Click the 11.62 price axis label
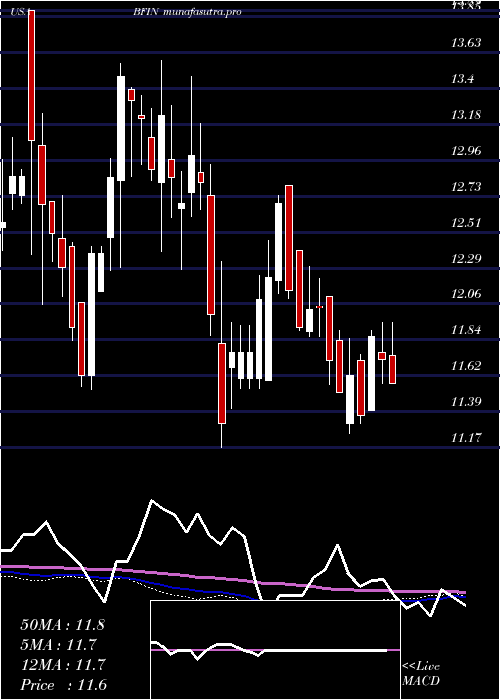 [466, 366]
